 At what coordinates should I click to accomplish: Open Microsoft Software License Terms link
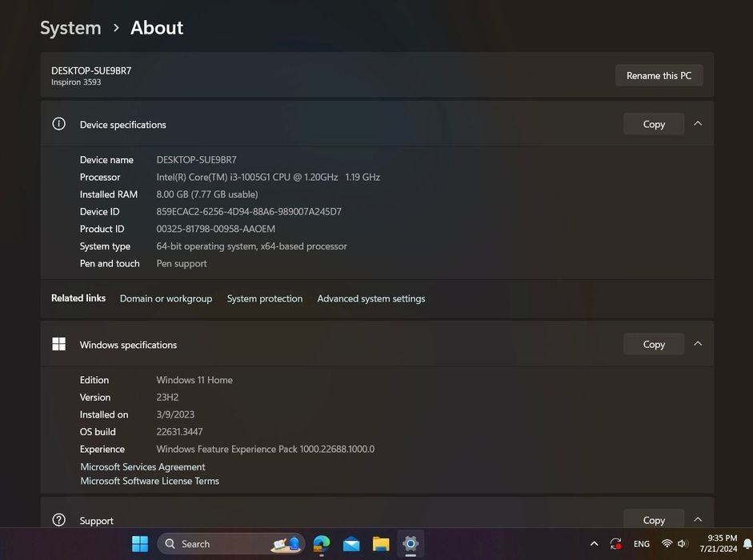pyautogui.click(x=150, y=481)
